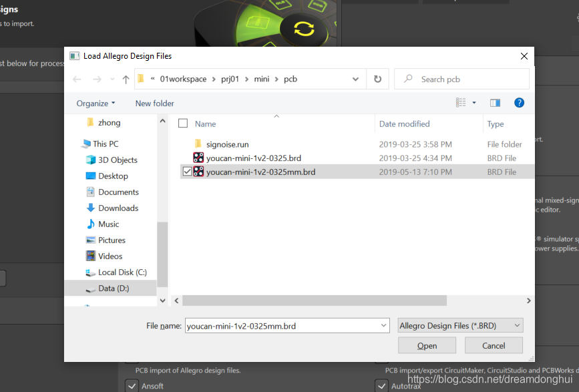
Task: Open Downloads in navigation pane
Action: pos(118,208)
